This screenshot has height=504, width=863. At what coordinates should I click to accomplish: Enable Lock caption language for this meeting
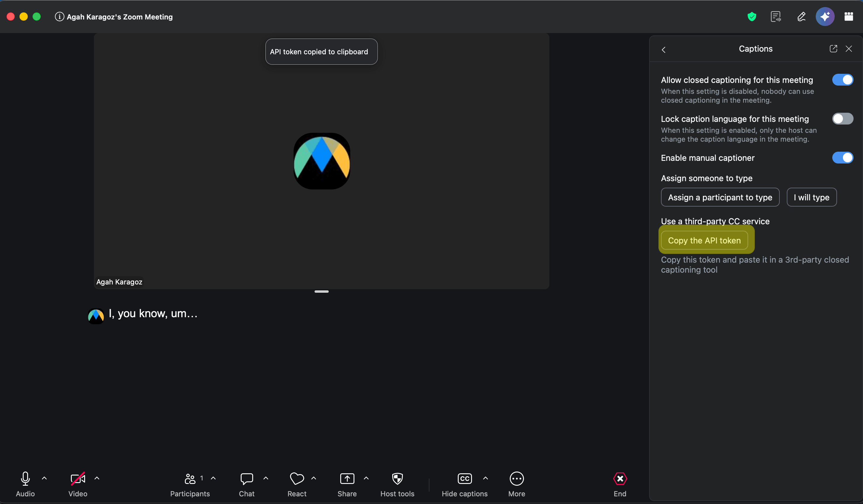point(842,119)
